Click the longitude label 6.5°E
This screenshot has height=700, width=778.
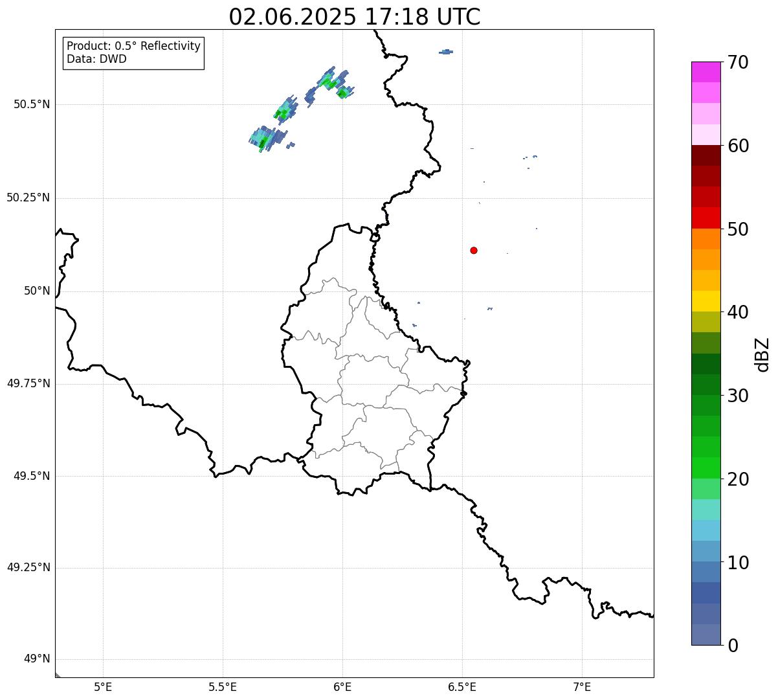point(462,687)
